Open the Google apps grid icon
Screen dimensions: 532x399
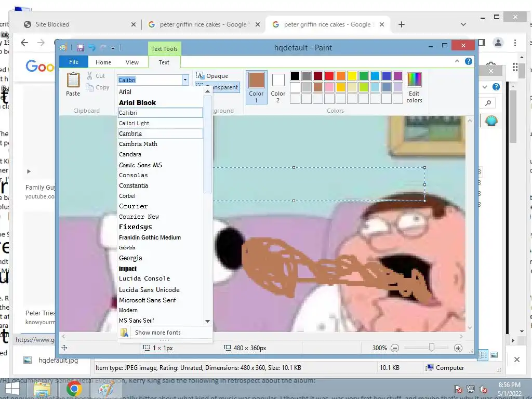pyautogui.click(x=515, y=67)
